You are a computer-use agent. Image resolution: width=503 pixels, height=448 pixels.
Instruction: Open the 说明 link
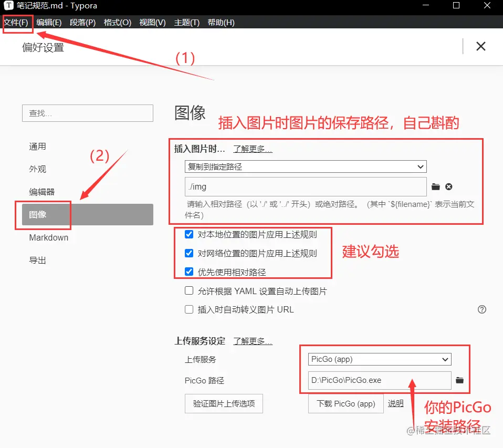[x=395, y=403]
